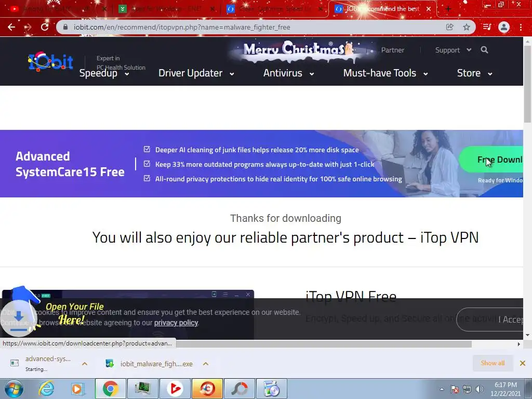The height and width of the screenshot is (399, 532).
Task: Switch to the green-icon second tab
Action: (x=166, y=9)
